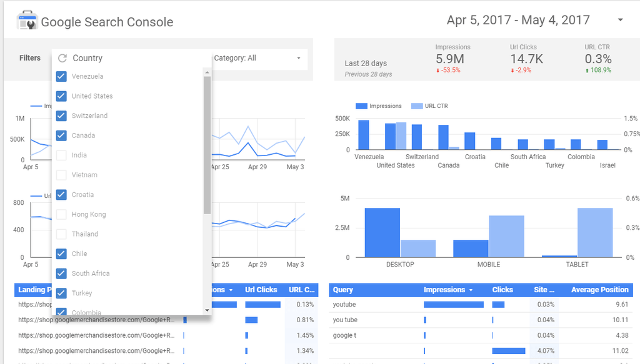The image size is (640, 364).
Task: Check the Hong Kong checkbox
Action: click(61, 214)
